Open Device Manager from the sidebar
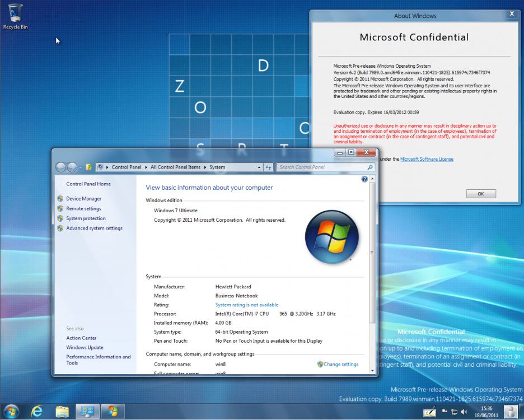 click(x=83, y=199)
